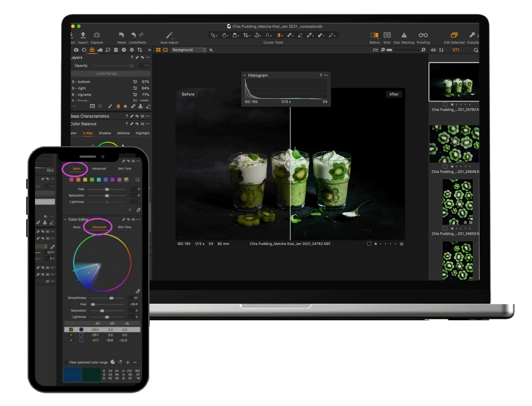Toggle Proofing glasses view
The image size is (532, 406).
pyautogui.click(x=423, y=35)
